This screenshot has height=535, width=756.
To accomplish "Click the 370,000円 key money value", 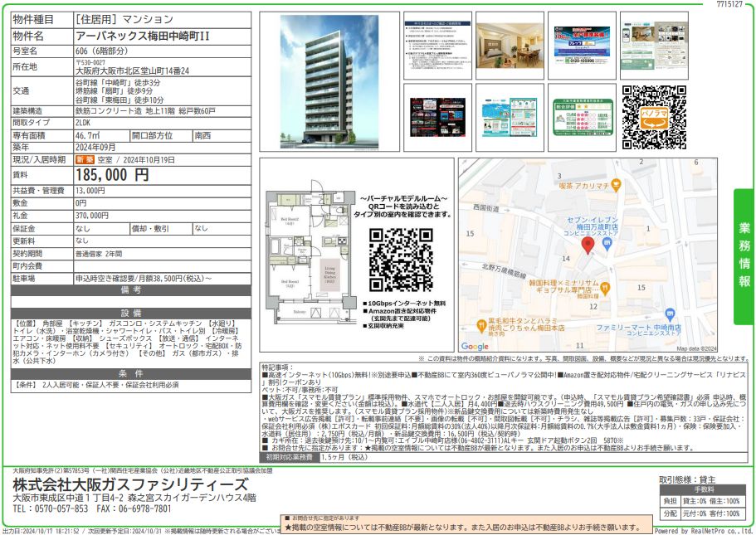I will pos(91,216).
